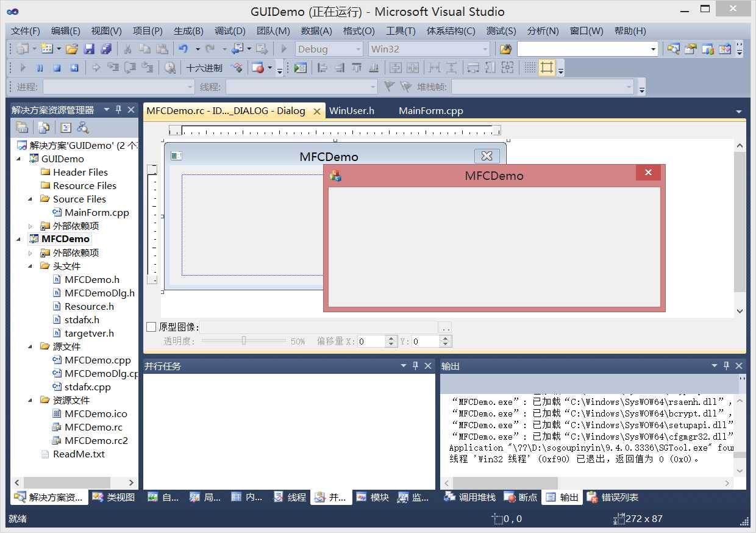The image size is (756, 533).
Task: Click the Hexadecimal (十六进制) display button
Action: click(x=204, y=68)
